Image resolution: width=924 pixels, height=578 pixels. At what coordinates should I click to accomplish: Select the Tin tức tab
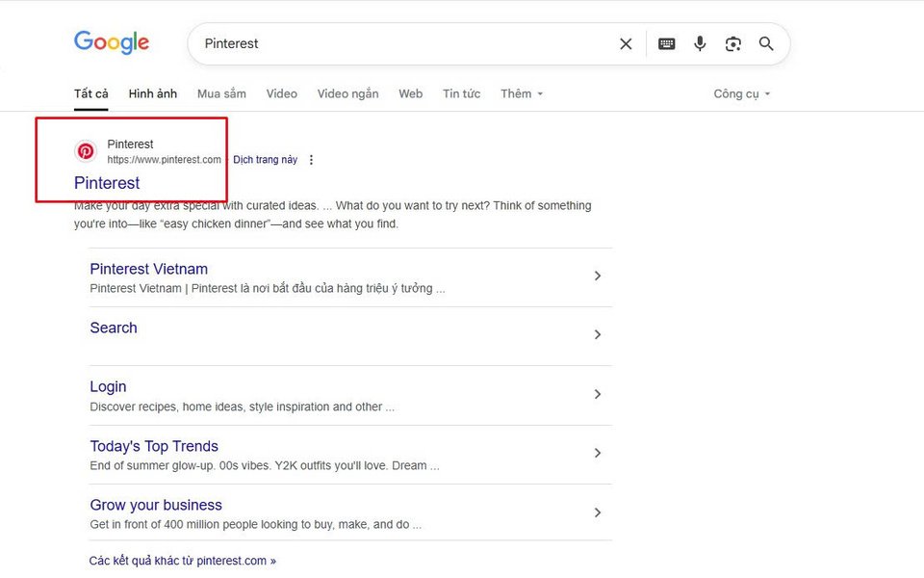[x=461, y=93]
